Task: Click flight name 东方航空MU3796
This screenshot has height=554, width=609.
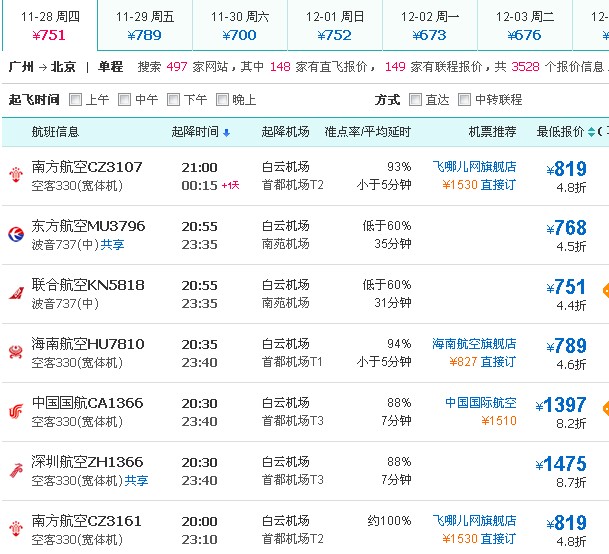Action: (88, 226)
